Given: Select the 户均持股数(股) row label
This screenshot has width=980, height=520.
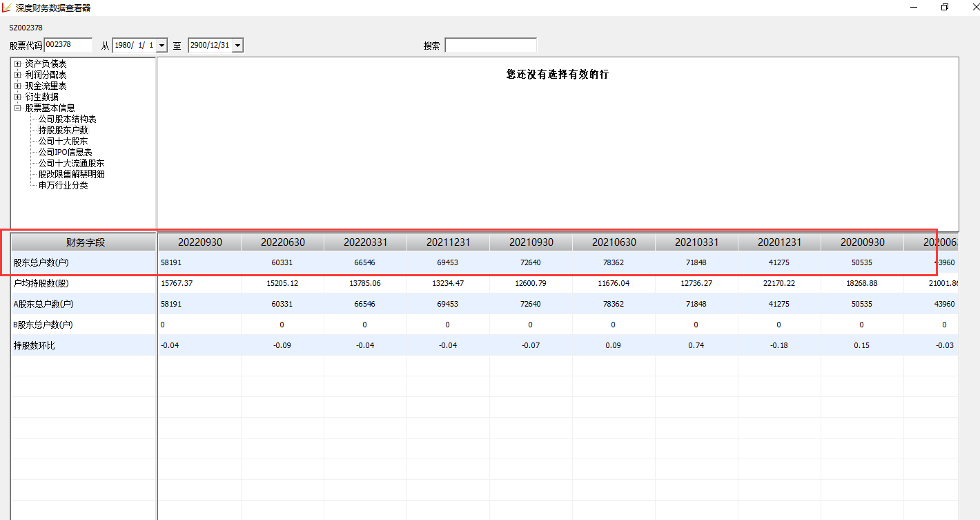Looking at the screenshot, I should coord(41,283).
